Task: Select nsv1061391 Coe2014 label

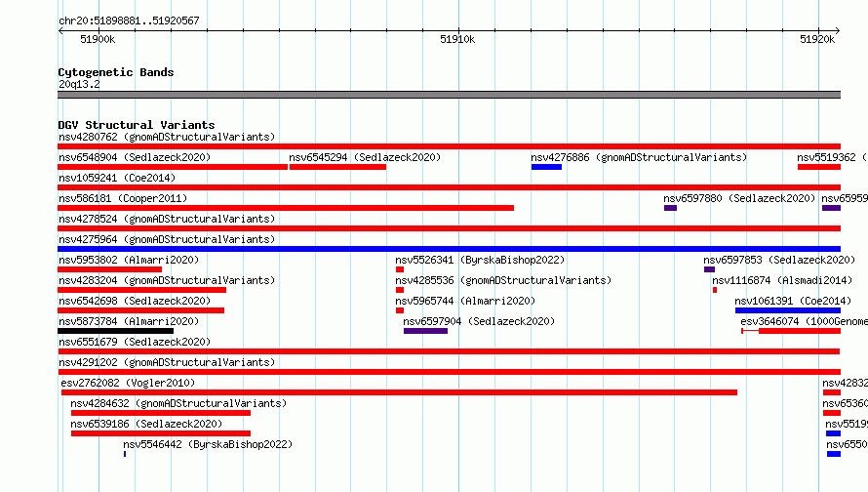Action: (793, 301)
